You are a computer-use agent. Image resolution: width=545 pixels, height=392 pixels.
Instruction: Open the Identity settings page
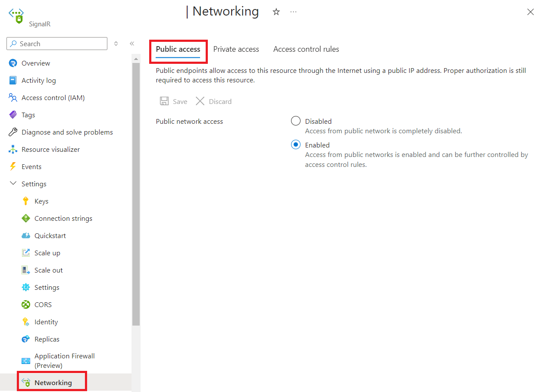click(x=46, y=322)
